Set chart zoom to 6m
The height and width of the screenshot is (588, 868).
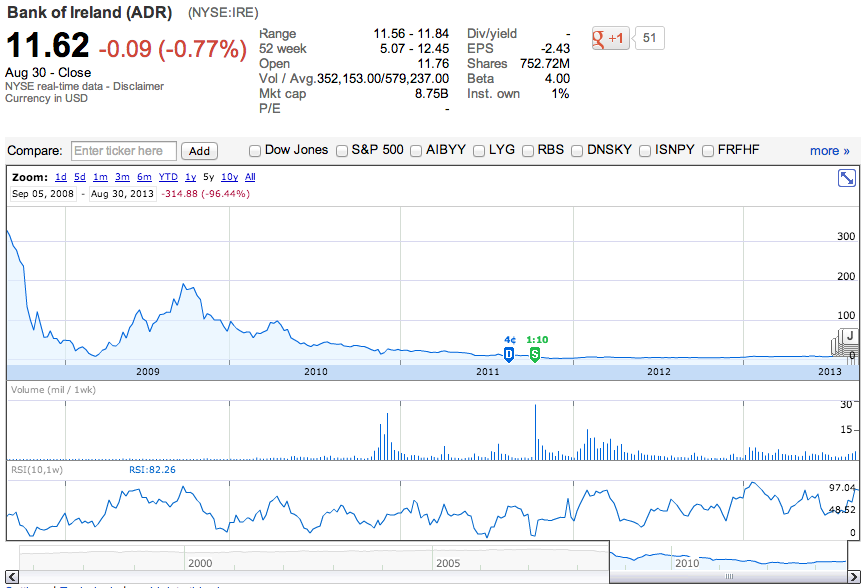[144, 177]
